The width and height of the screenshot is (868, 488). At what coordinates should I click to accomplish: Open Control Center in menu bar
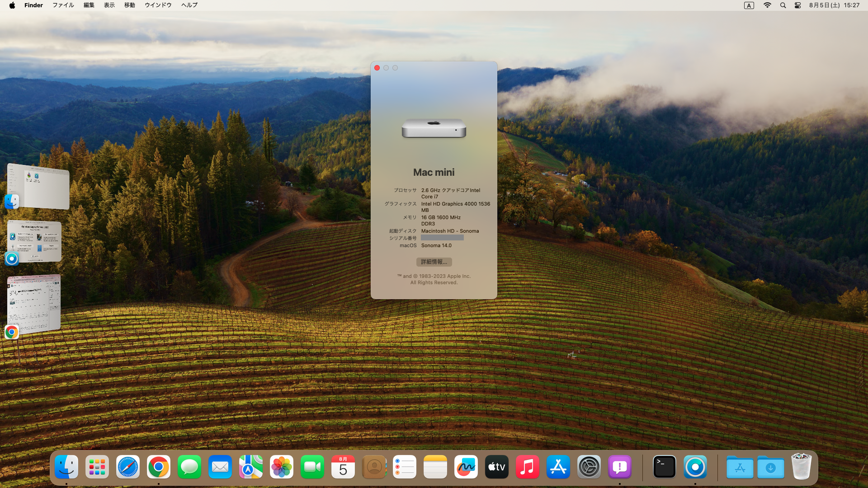(x=798, y=5)
